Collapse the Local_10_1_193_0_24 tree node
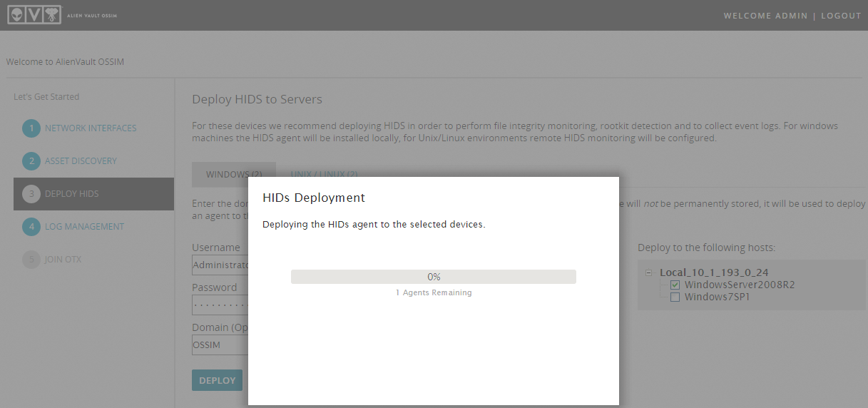 [x=648, y=272]
